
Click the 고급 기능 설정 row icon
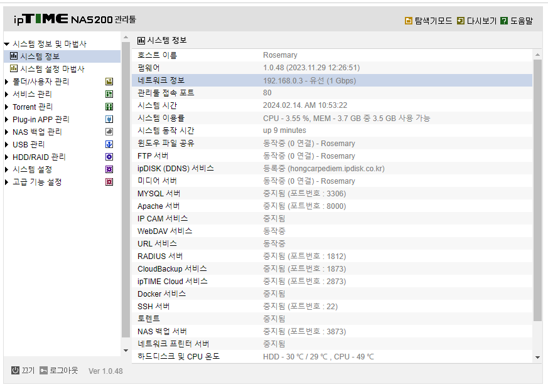click(x=109, y=183)
